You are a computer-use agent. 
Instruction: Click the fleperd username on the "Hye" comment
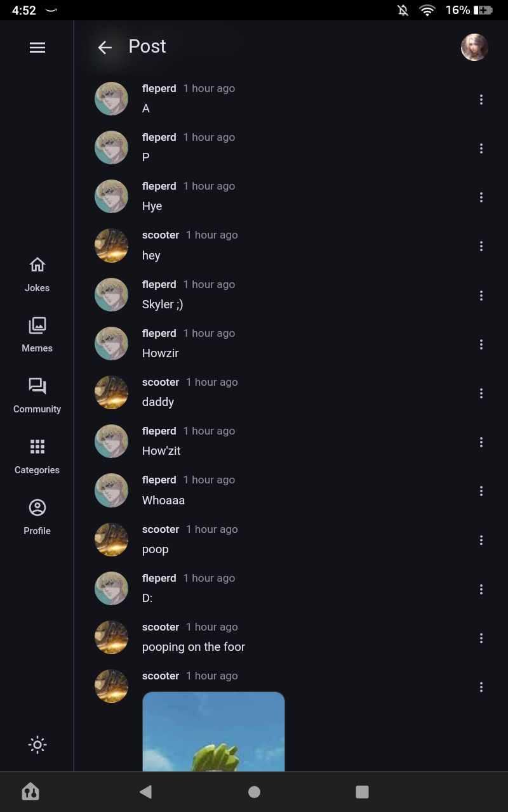coord(159,187)
